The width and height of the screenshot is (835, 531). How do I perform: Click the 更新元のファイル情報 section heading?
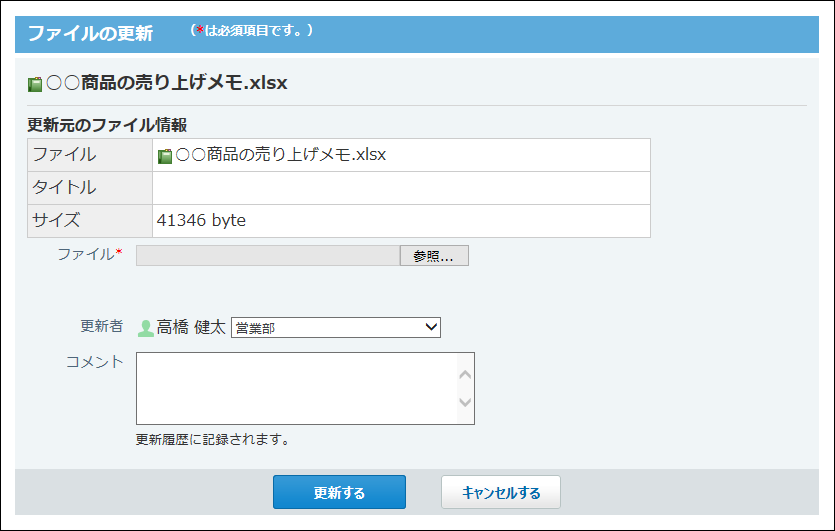coord(107,125)
